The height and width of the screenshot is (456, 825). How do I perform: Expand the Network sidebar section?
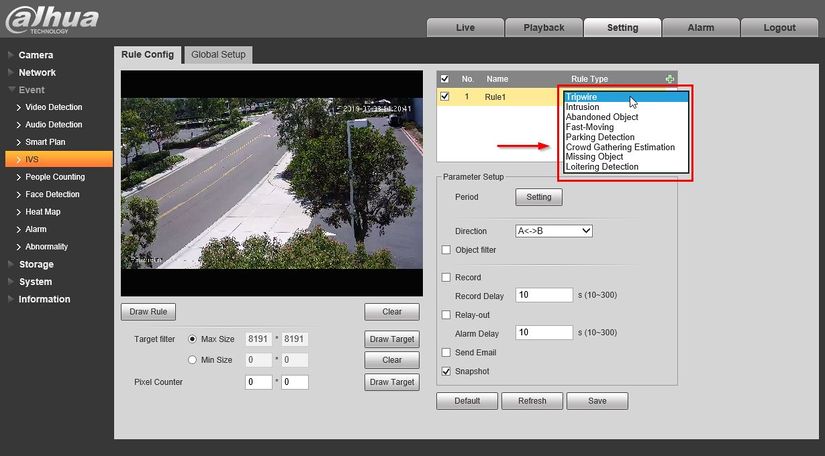pyautogui.click(x=37, y=73)
